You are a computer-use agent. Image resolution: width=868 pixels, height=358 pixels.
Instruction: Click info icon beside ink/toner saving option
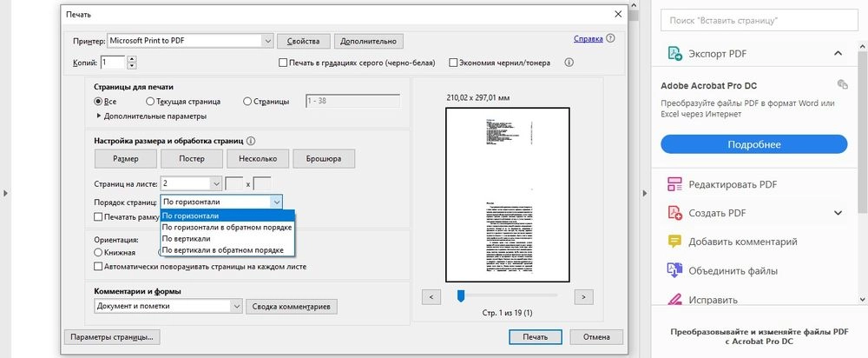(569, 63)
